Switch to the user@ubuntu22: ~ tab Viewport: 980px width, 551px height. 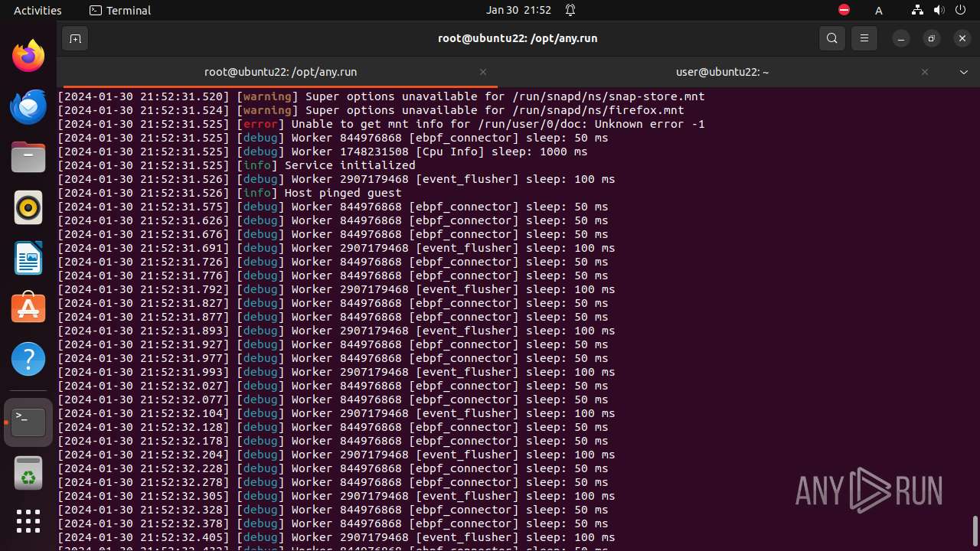click(x=722, y=72)
